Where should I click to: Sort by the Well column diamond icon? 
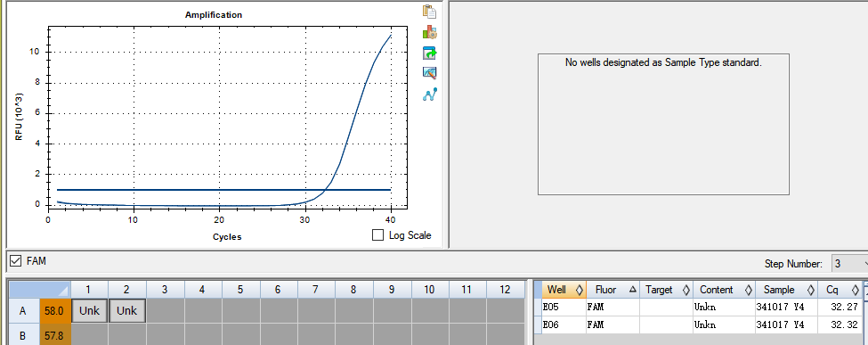click(579, 290)
